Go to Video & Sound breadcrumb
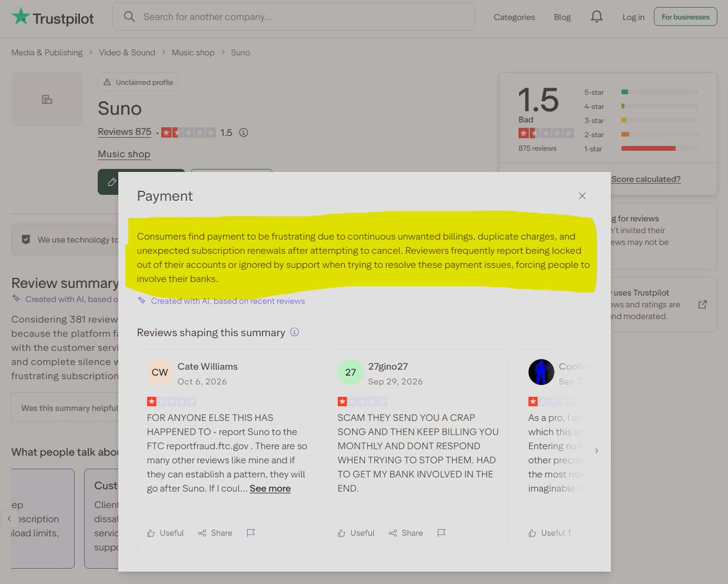Screen dimensions: 728x584 click(x=127, y=52)
